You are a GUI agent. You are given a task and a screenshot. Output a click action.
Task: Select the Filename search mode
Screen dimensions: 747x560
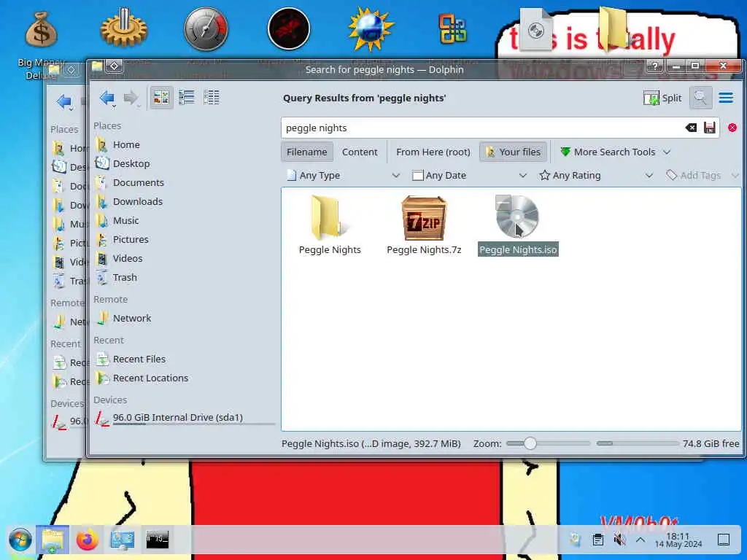(x=307, y=152)
